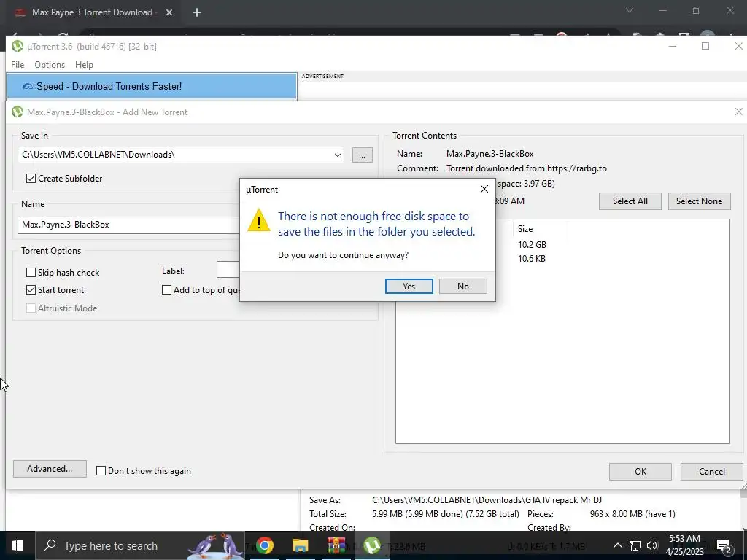Tick Don't show this again checkbox
The image size is (747, 560).
tap(101, 471)
